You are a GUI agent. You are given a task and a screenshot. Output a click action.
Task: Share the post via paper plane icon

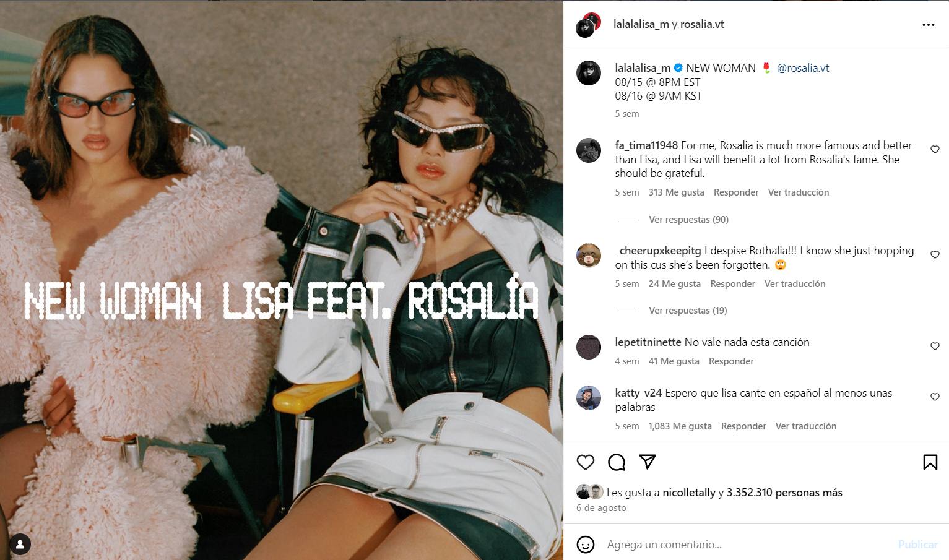coord(648,462)
